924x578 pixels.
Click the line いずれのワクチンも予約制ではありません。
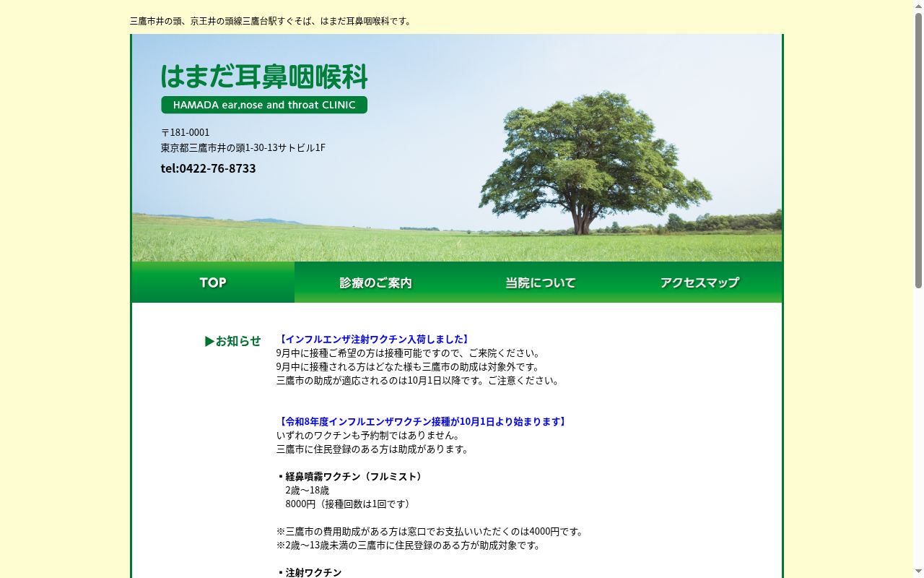coord(368,435)
